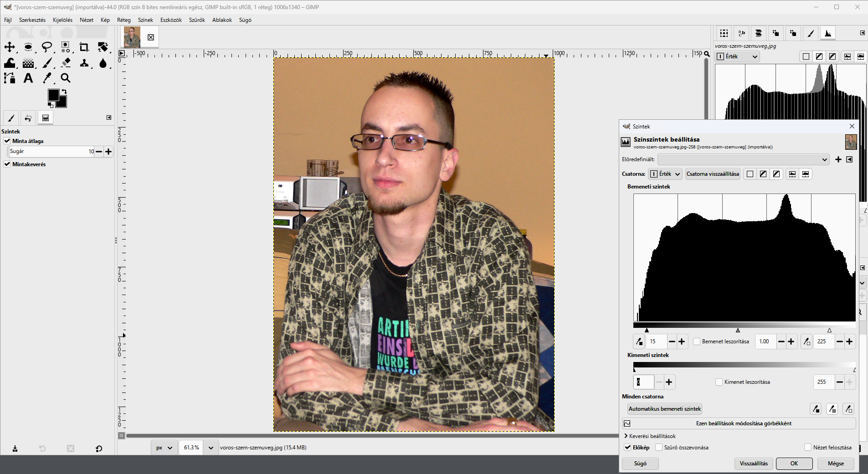
Task: Select the Paintbrush tool
Action: pyautogui.click(x=47, y=63)
